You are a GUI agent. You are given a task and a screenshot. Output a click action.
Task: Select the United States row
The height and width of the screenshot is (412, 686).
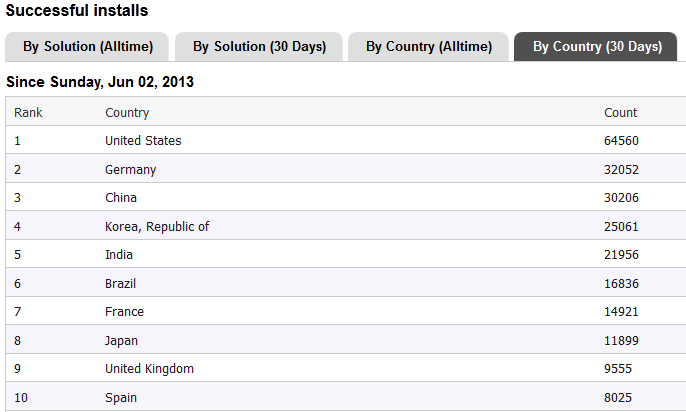point(346,140)
